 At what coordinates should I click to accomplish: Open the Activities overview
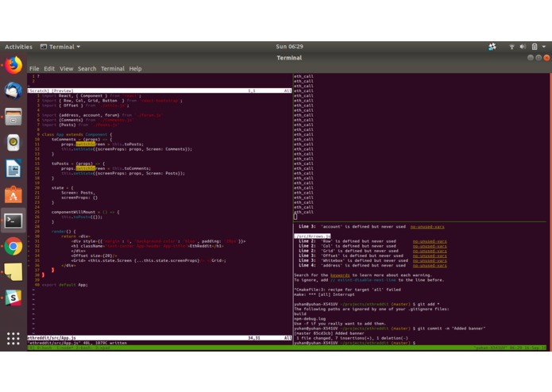pyautogui.click(x=18, y=47)
